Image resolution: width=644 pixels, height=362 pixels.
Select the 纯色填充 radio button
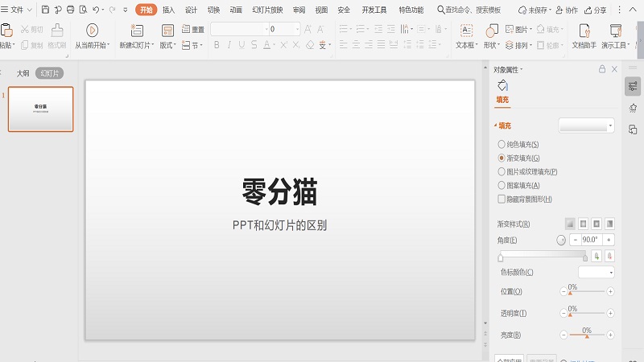pos(502,144)
